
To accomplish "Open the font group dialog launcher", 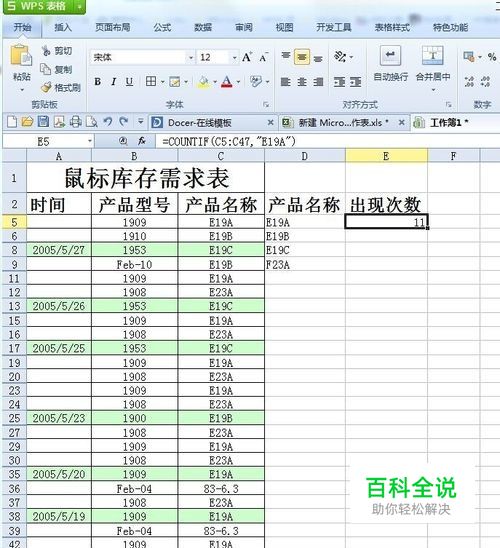I will coord(266,104).
